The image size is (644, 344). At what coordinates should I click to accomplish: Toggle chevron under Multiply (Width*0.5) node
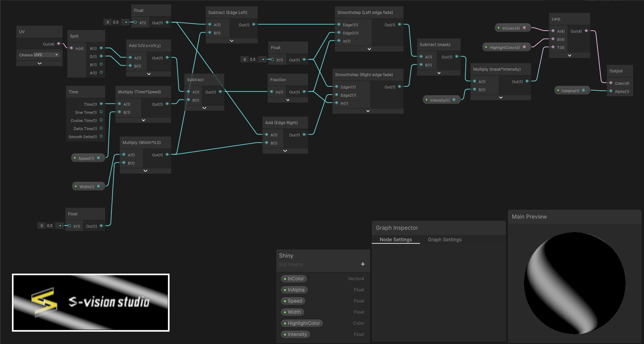pyautogui.click(x=145, y=171)
